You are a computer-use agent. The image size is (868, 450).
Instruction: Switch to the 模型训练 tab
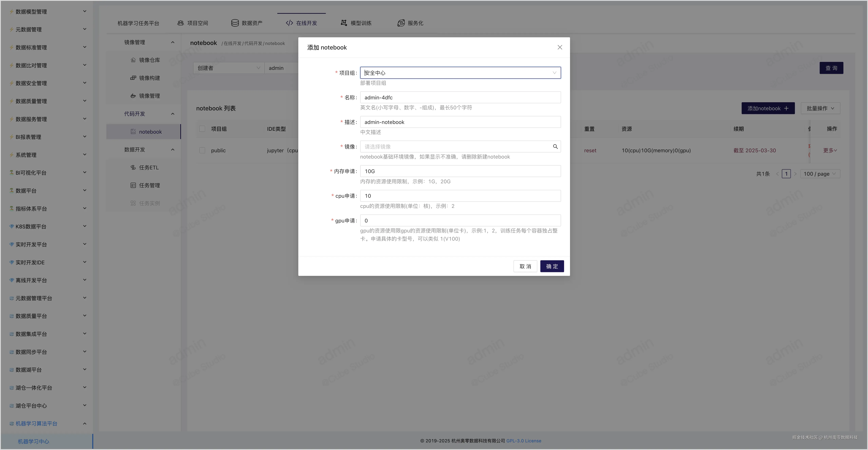[x=355, y=23]
